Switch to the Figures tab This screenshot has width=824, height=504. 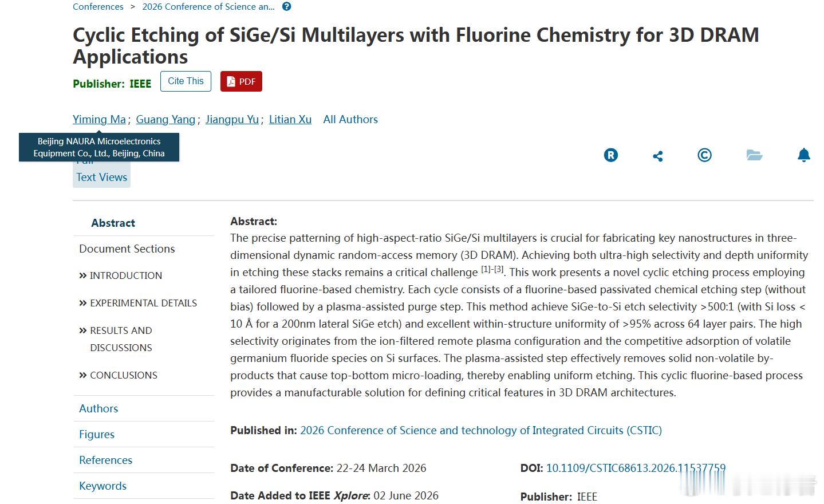[97, 434]
